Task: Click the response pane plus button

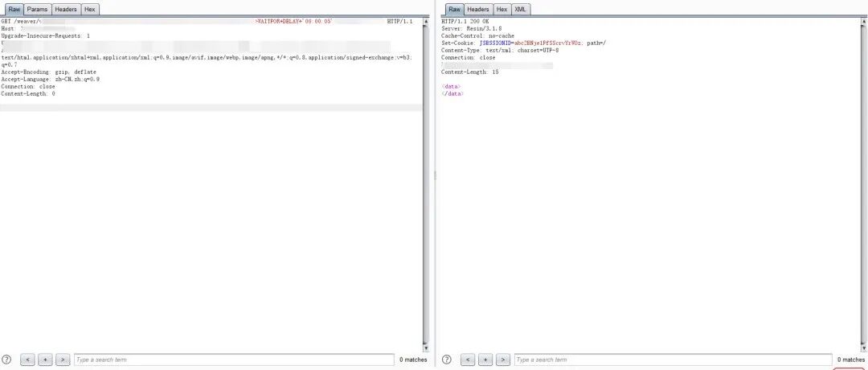Action: [x=485, y=360]
